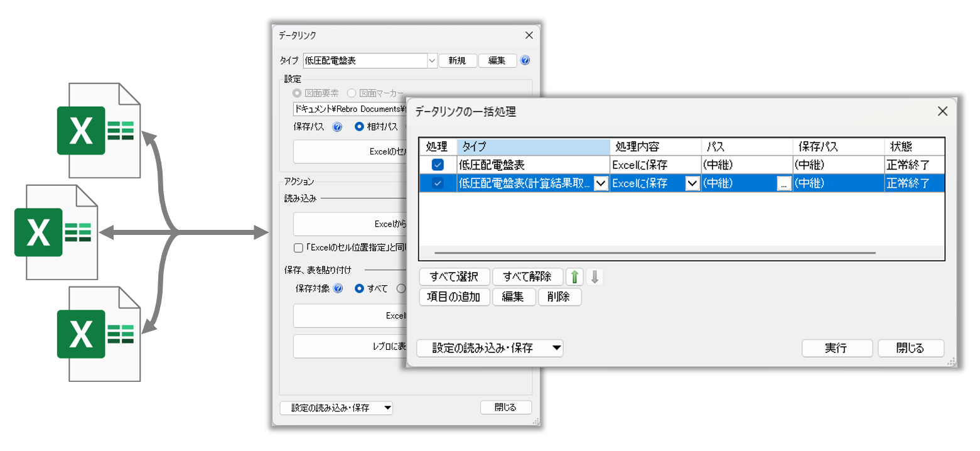980x451 pixels.
Task: Click the help icon beside 保存対象
Action: tap(338, 289)
